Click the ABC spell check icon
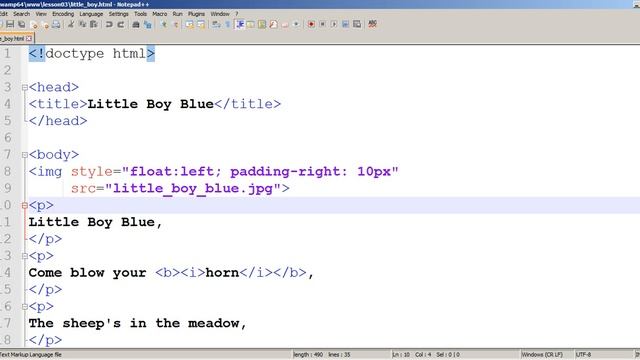The height and width of the screenshot is (360, 640). tap(372, 24)
